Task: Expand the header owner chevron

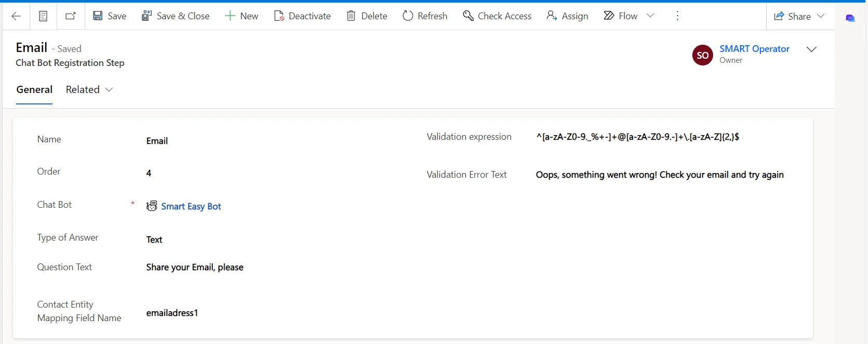Action: [811, 49]
